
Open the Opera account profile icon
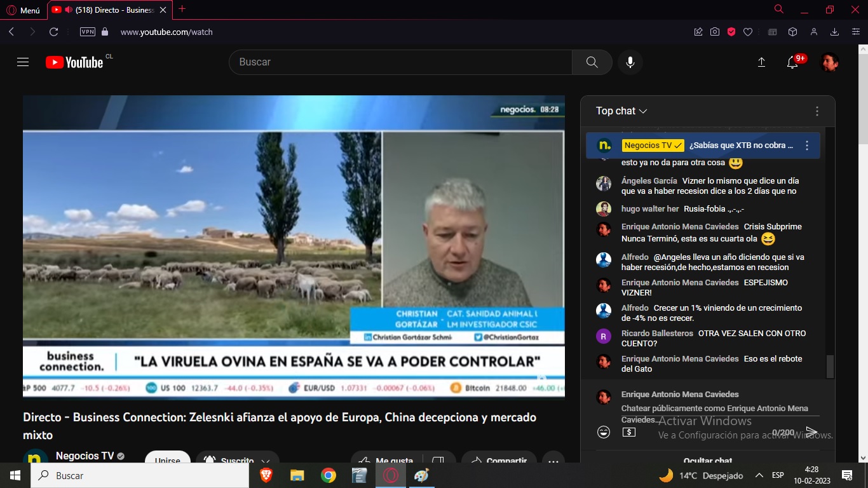click(x=814, y=32)
